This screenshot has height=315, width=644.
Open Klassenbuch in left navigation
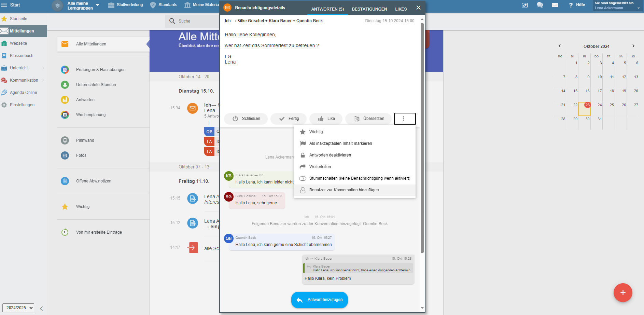coord(23,56)
